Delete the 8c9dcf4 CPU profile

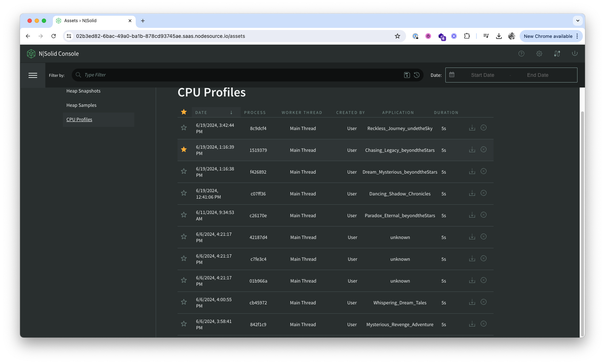[484, 128]
